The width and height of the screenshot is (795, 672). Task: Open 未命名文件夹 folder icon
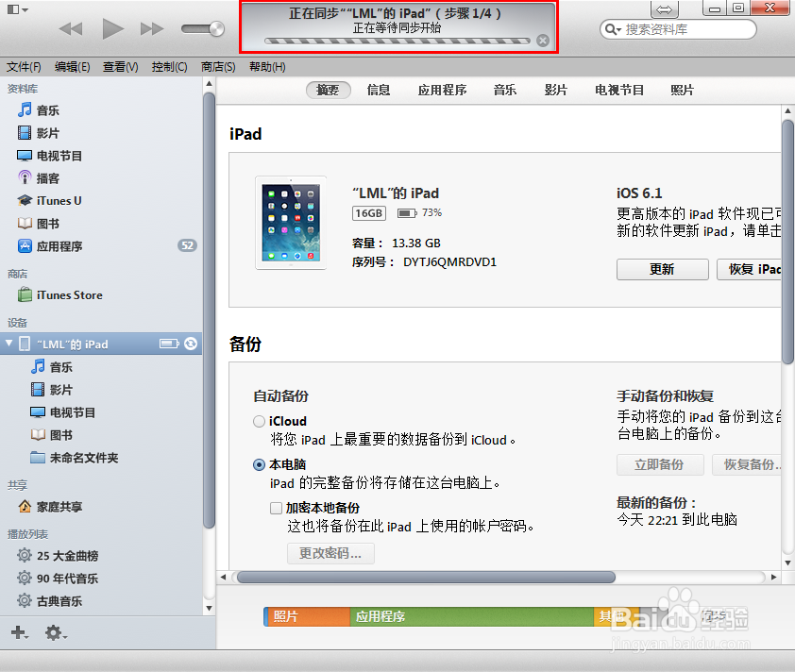coord(38,458)
